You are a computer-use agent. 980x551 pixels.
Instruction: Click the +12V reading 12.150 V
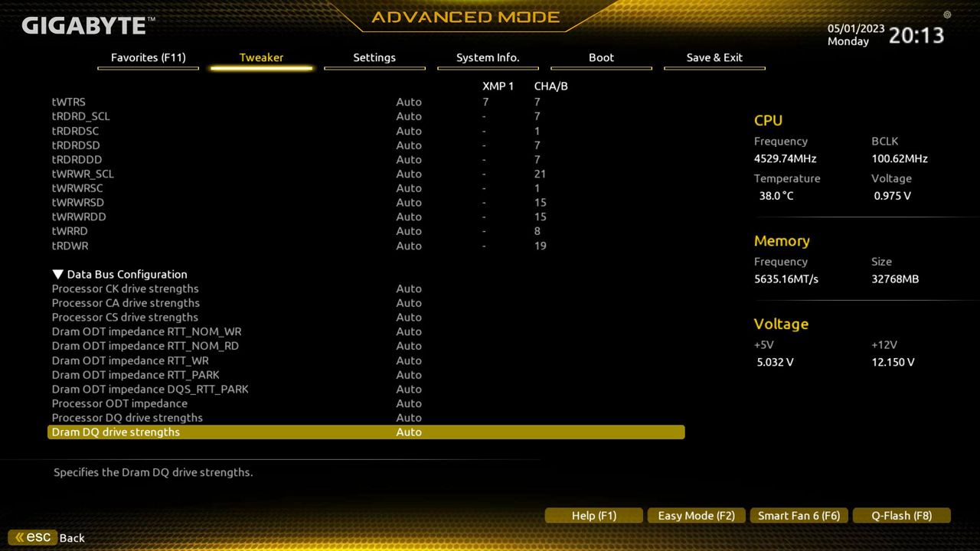pyautogui.click(x=893, y=363)
